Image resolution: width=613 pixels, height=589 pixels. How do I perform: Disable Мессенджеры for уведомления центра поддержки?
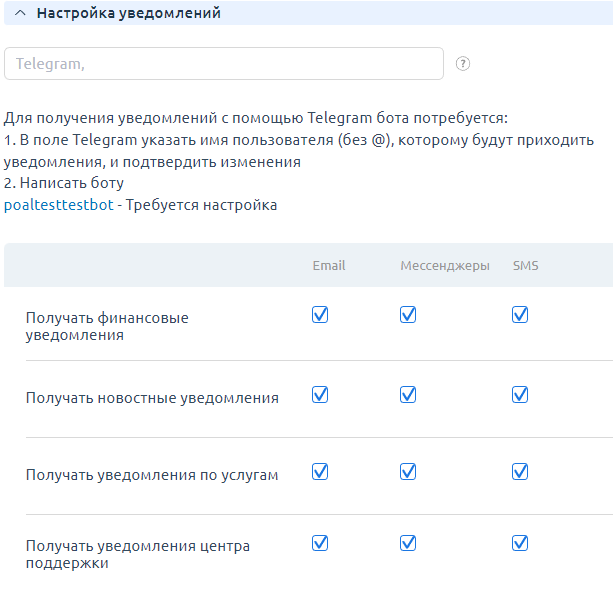pyautogui.click(x=408, y=543)
